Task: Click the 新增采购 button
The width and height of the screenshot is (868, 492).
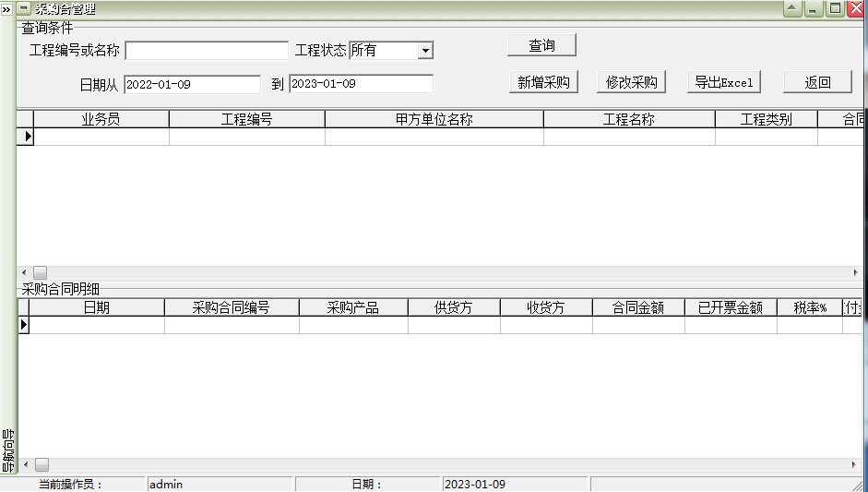Action: tap(543, 82)
